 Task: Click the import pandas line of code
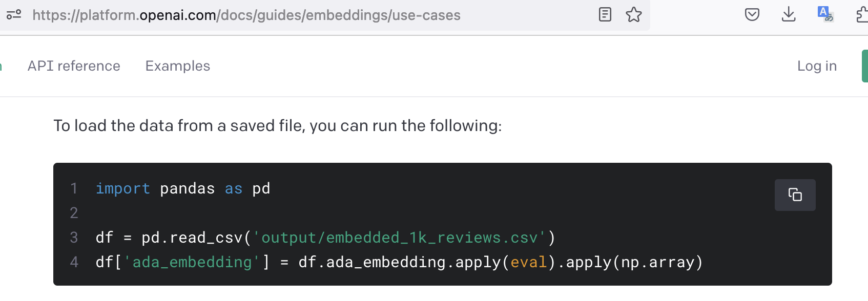pos(183,188)
